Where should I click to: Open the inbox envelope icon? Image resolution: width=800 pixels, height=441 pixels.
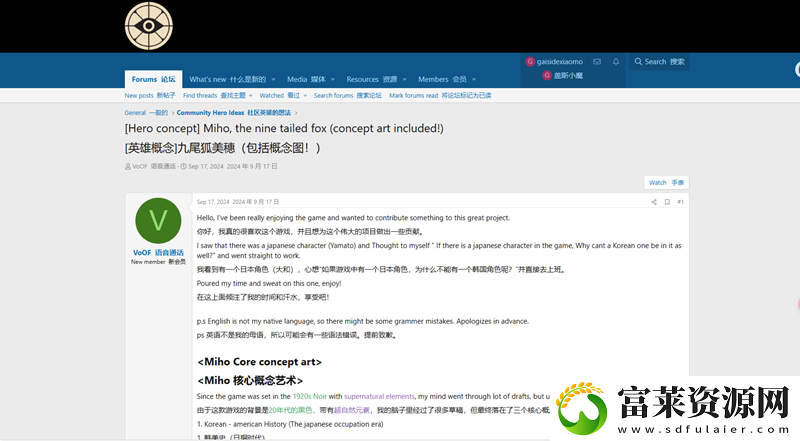(x=597, y=61)
